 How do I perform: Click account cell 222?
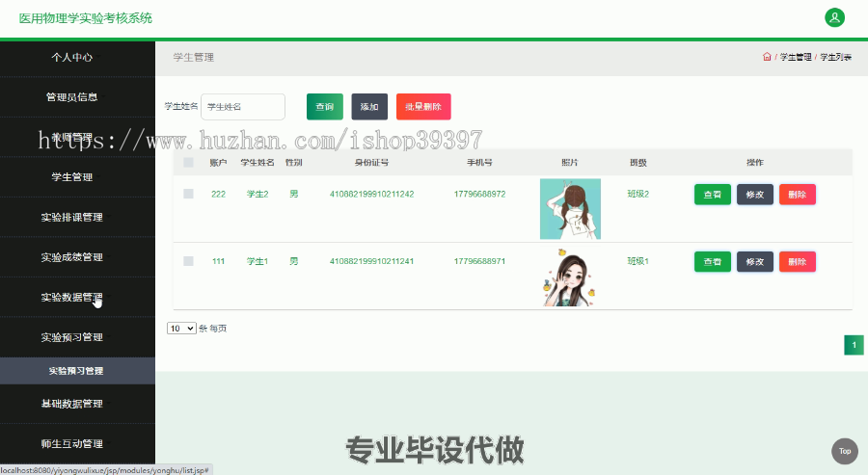tap(218, 194)
